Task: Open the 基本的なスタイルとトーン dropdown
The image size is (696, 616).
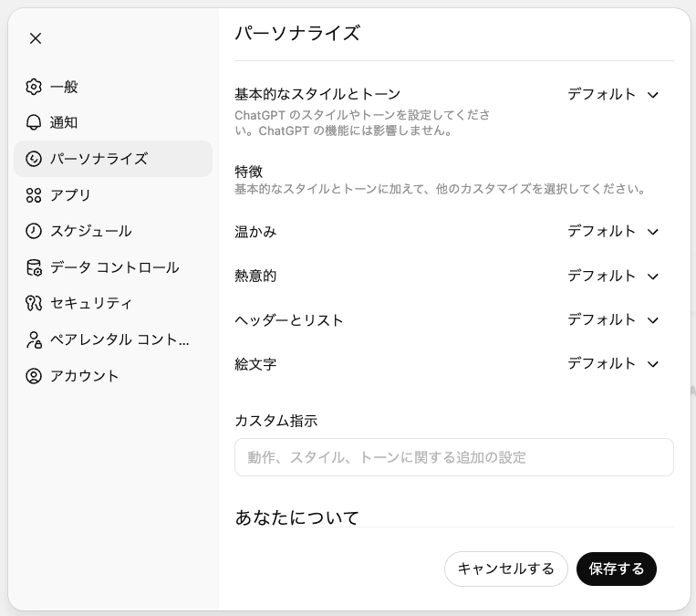Action: click(x=612, y=94)
